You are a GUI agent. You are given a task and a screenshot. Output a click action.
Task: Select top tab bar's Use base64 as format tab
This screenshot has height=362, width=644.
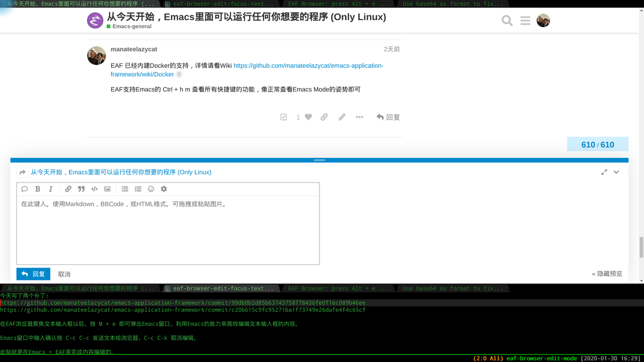pyautogui.click(x=452, y=4)
